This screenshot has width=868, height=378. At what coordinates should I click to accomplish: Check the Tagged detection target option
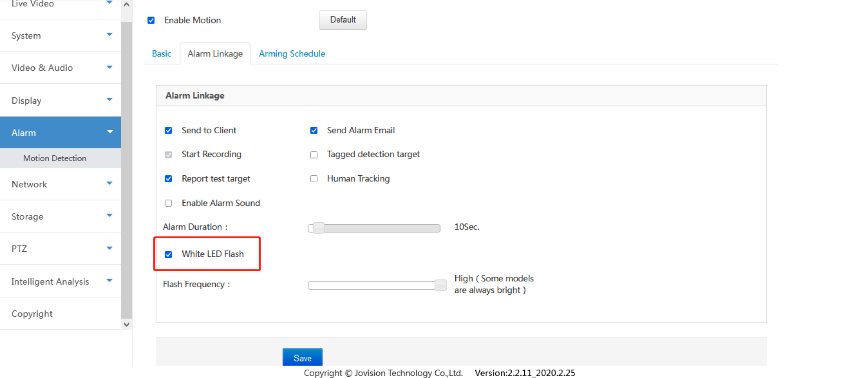314,155
